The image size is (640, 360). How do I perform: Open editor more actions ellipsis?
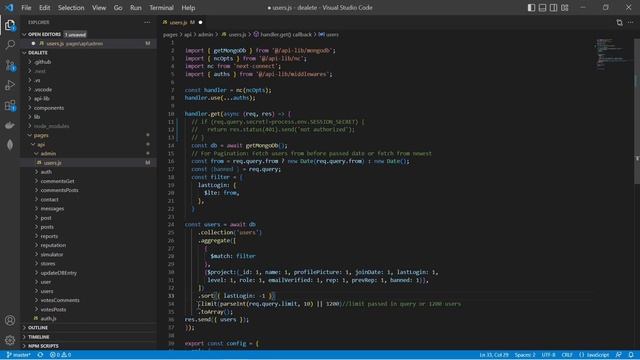(631, 22)
